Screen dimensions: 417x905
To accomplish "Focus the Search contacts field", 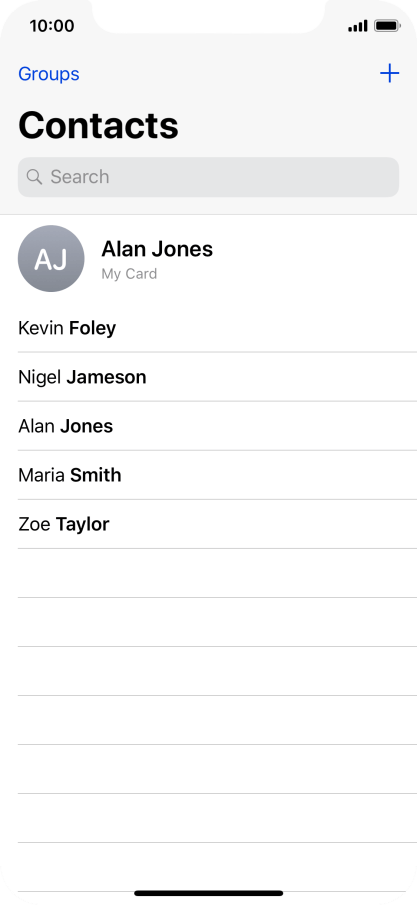I will tap(208, 177).
